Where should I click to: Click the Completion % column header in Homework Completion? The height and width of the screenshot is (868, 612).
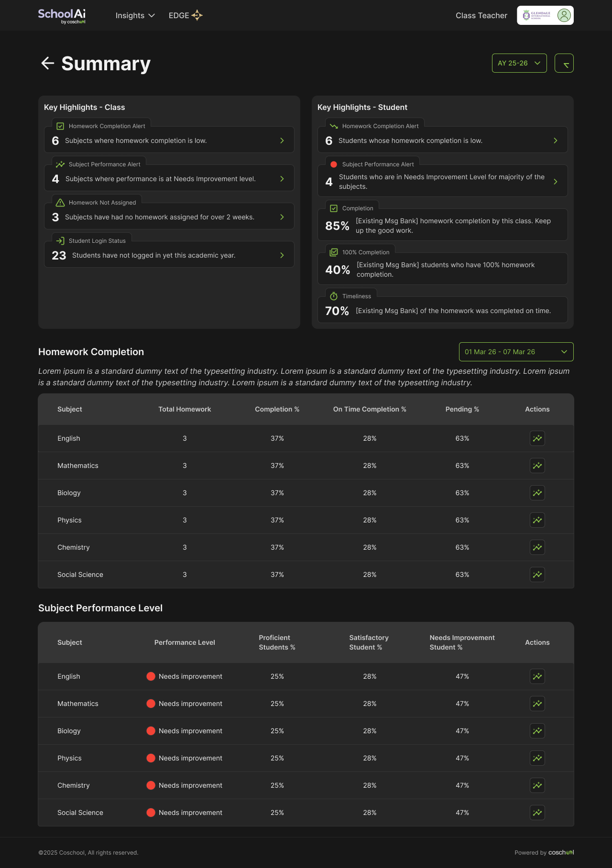coord(277,409)
